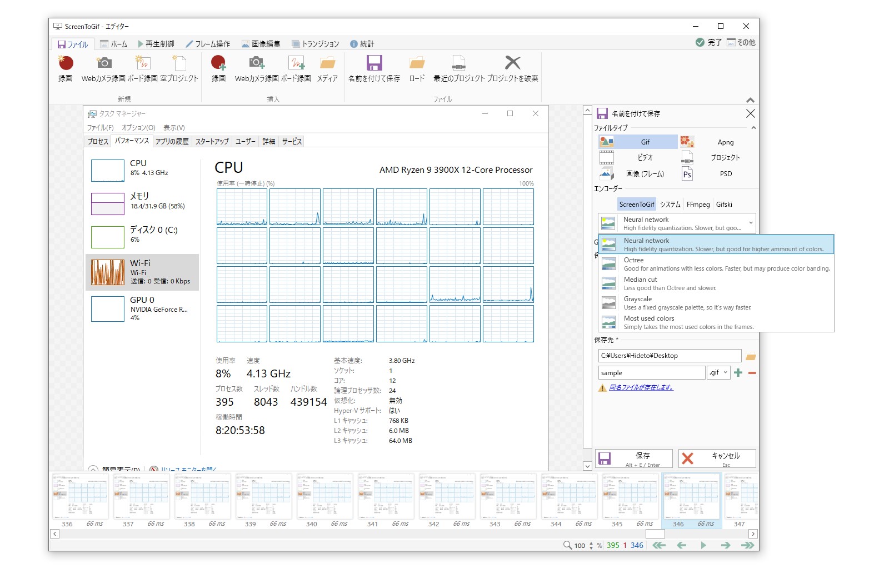Select the 画像 (フレーム) file type
869x588 pixels.
pyautogui.click(x=638, y=173)
